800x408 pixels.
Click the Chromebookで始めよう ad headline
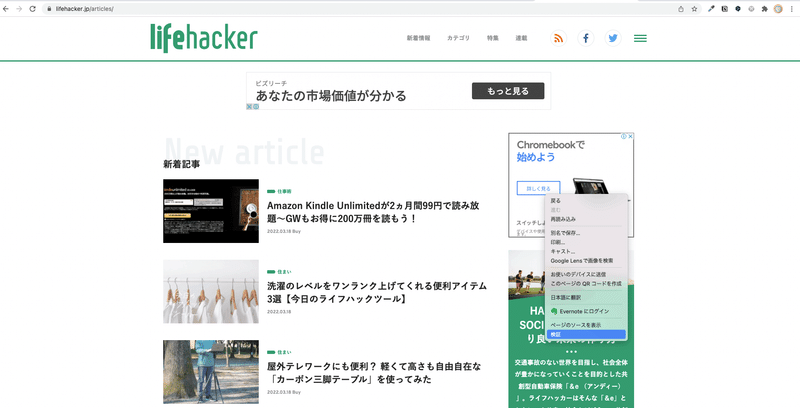click(x=551, y=151)
